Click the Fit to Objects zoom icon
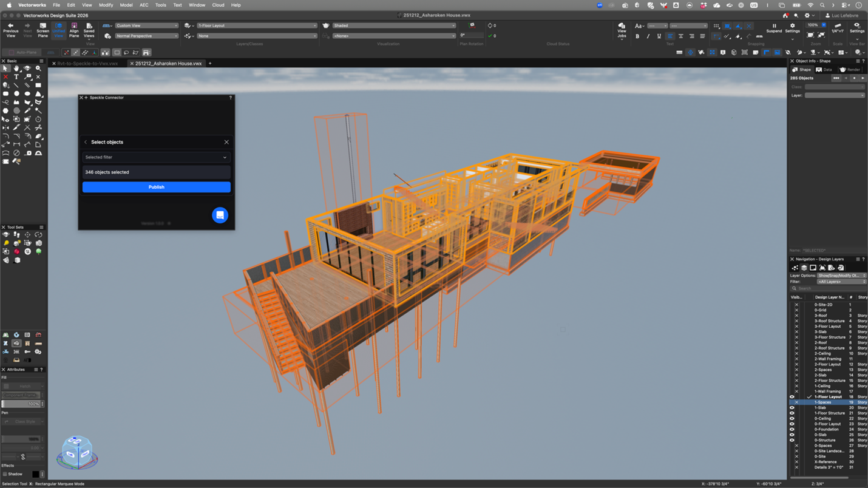Screen dimensions: 868x488 (x=822, y=35)
